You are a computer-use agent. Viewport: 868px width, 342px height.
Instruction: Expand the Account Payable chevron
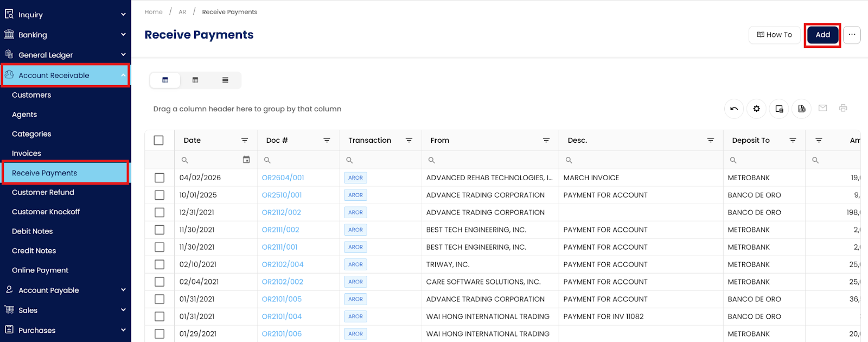(123, 290)
